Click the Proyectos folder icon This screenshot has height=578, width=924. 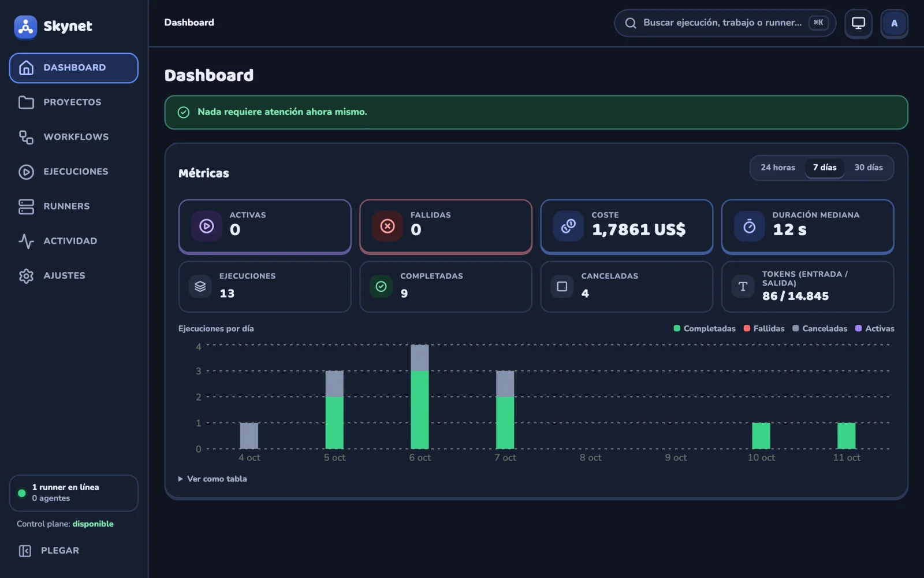(x=26, y=102)
